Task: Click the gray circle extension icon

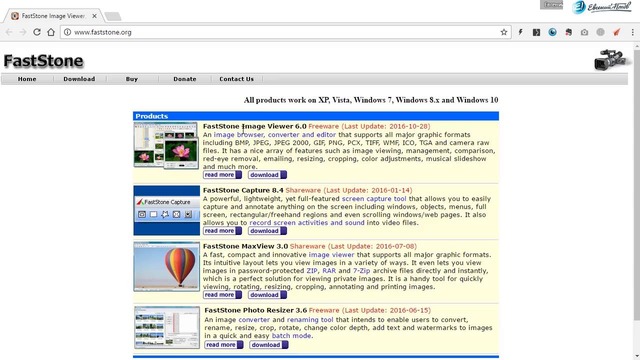Action: [600, 32]
